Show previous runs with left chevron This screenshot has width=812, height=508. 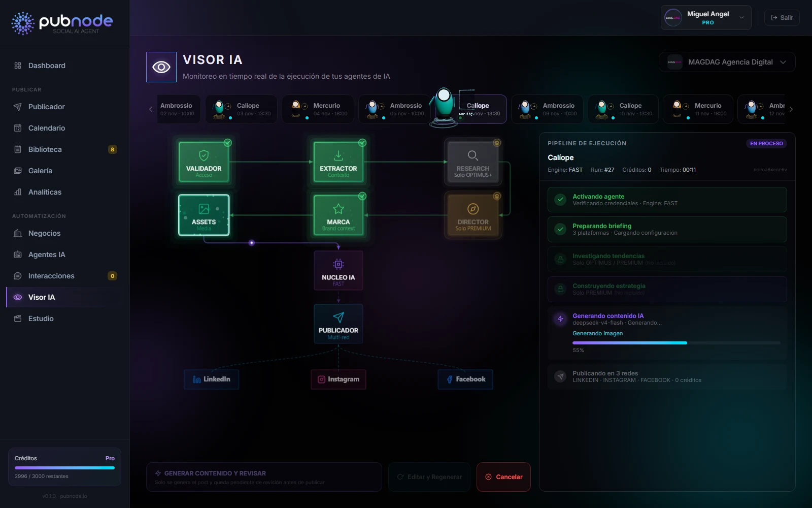[x=151, y=109]
